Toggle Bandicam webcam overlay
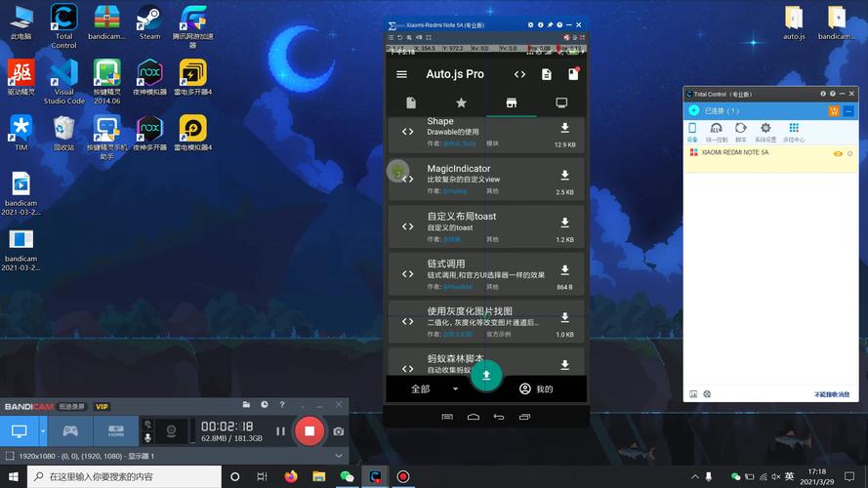The image size is (868, 488). pos(172,431)
